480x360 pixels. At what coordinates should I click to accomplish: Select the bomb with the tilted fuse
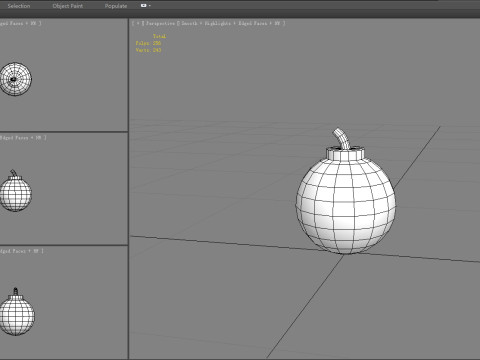(15, 190)
